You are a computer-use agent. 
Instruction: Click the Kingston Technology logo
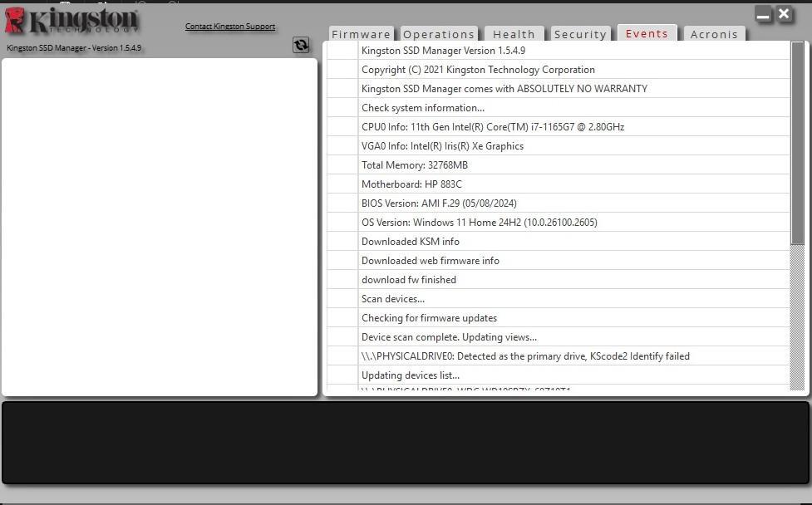(71, 22)
